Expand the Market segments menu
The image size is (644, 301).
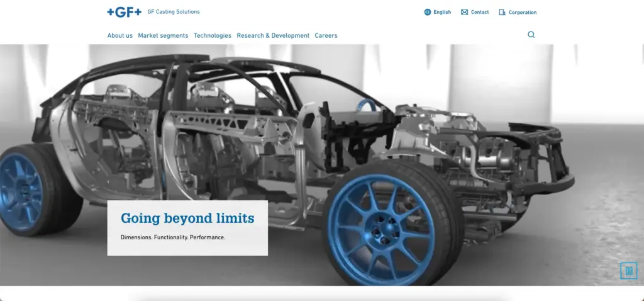tap(163, 35)
